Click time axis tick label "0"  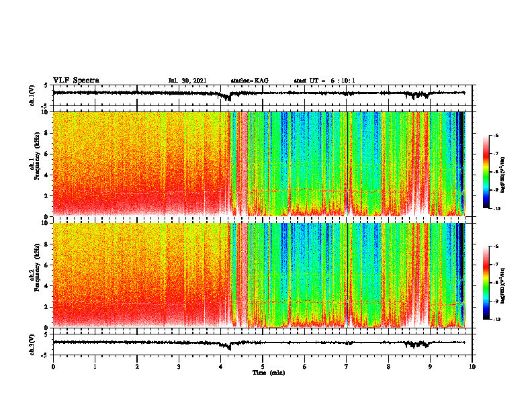click(53, 367)
